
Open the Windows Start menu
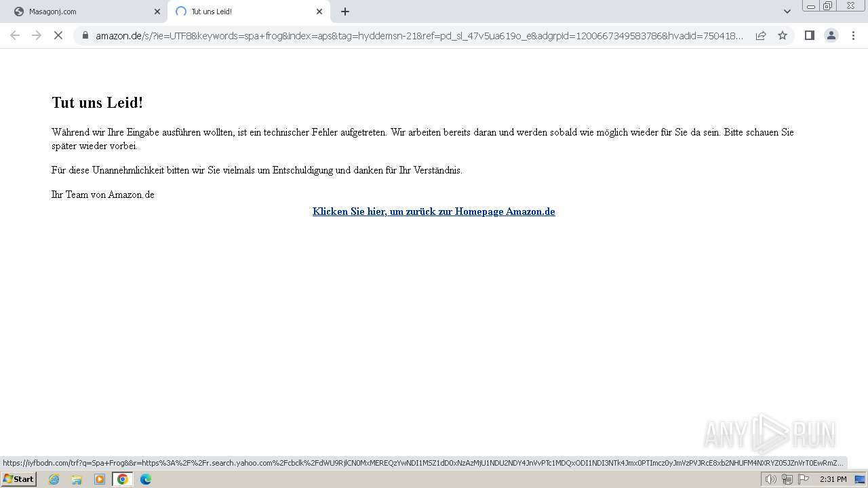[x=18, y=479]
